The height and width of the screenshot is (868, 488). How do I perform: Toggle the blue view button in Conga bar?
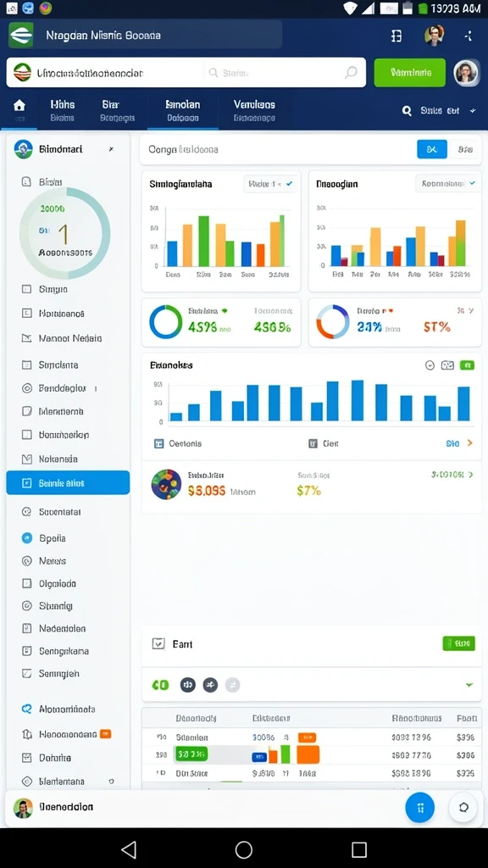431,149
